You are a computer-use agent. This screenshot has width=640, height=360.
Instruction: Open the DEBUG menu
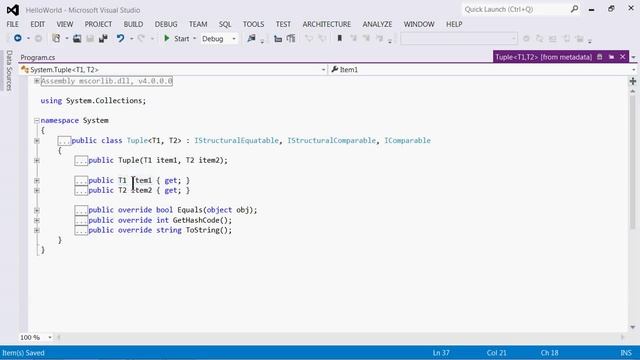166,24
